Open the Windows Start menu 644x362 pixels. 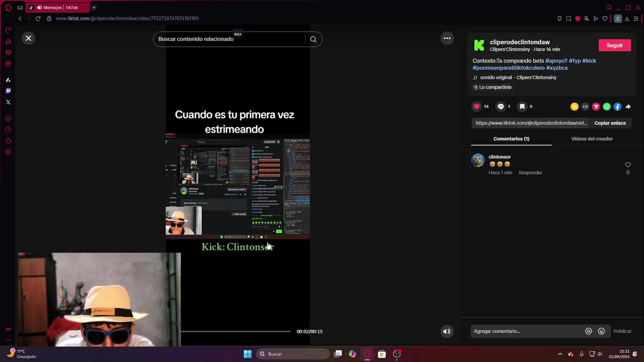coord(248,354)
